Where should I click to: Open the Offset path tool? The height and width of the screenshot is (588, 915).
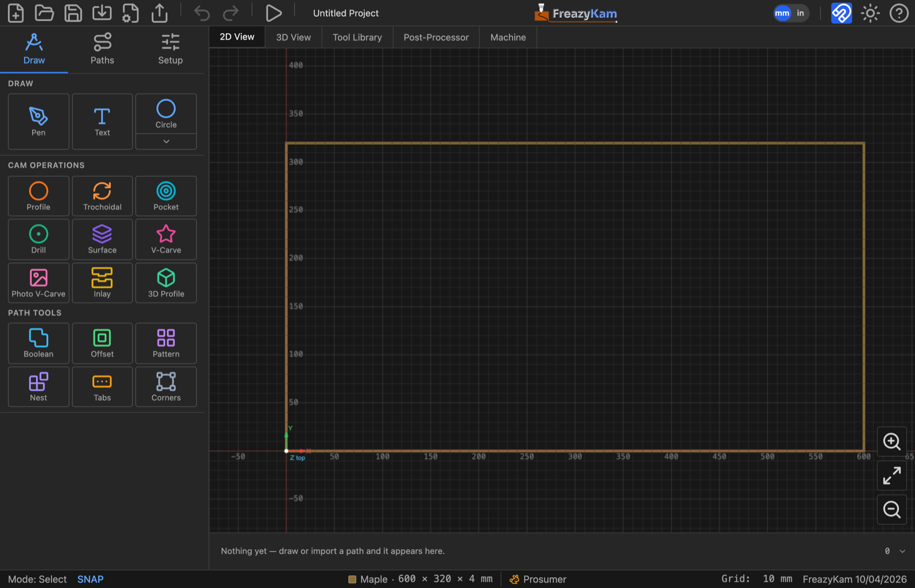coord(102,343)
